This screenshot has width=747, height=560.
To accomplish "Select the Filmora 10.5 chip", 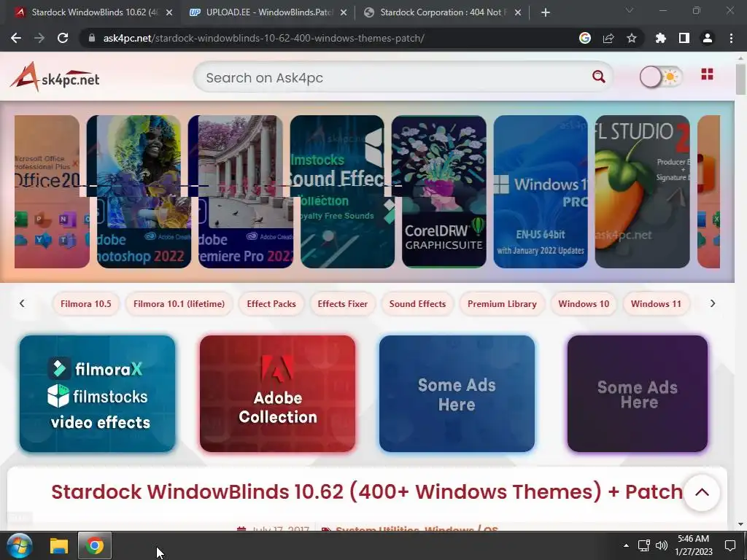I will click(x=86, y=304).
